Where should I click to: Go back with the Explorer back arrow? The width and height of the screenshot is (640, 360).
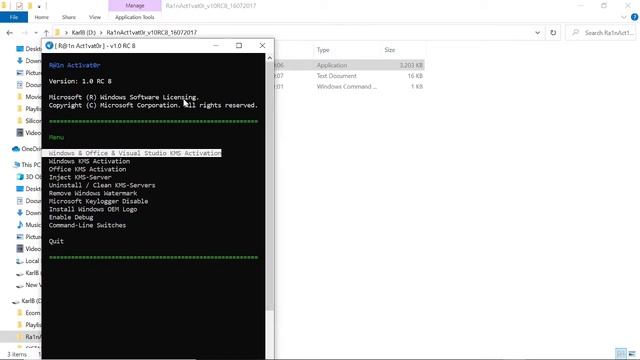(x=10, y=33)
